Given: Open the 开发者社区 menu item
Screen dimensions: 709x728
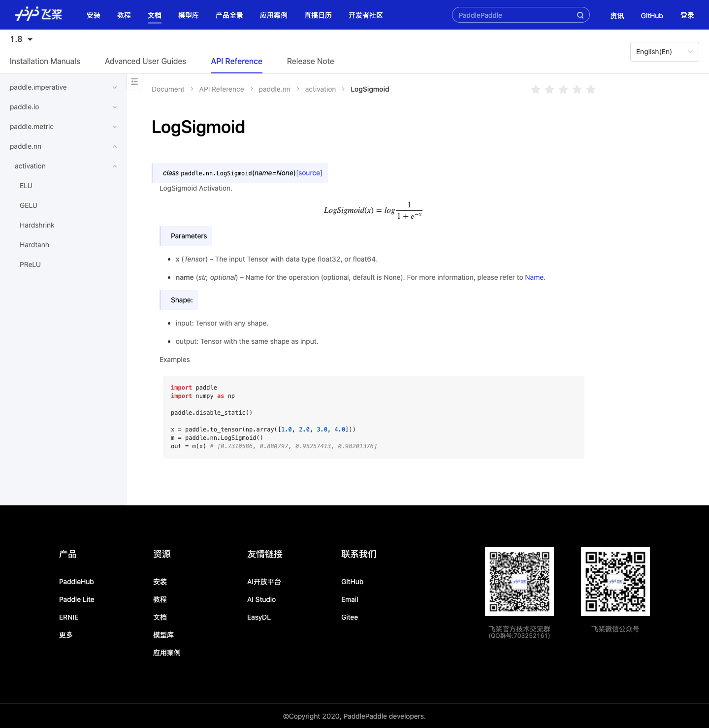Looking at the screenshot, I should click(x=365, y=15).
